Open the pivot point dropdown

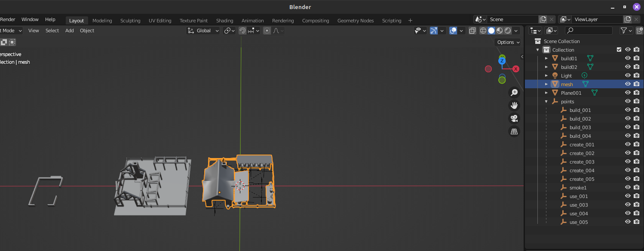(230, 31)
